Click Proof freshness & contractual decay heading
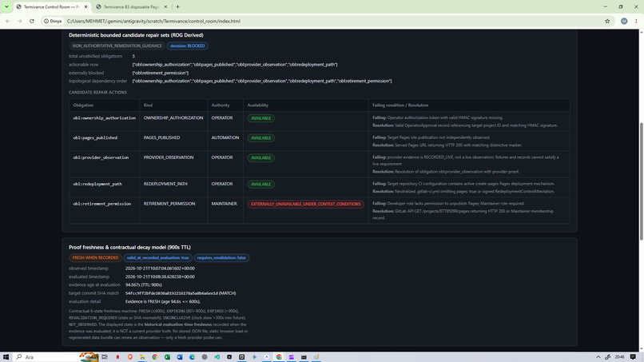This screenshot has height=362, width=644. 129,248
